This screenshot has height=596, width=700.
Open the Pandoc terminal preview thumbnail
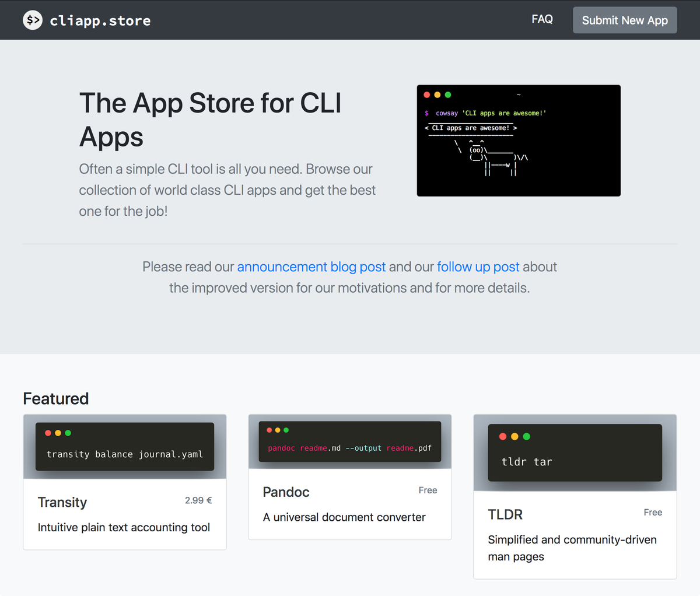(x=350, y=441)
